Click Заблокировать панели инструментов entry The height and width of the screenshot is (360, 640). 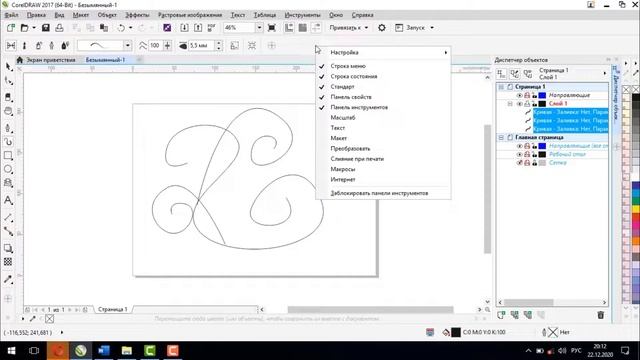379,193
